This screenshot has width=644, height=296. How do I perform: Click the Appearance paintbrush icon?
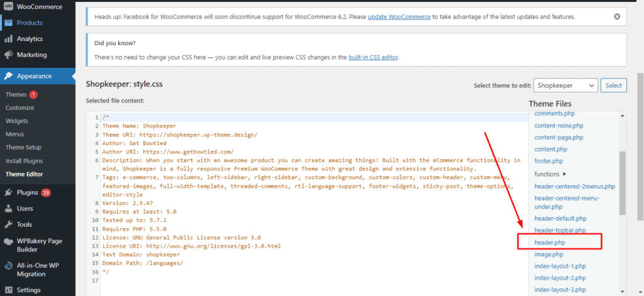tap(8, 76)
